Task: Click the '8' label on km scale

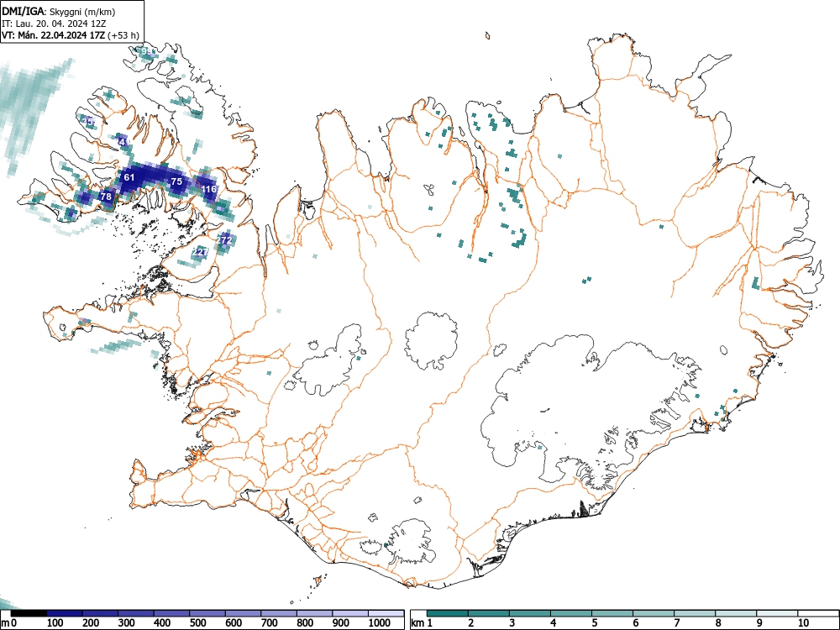Action: [x=718, y=623]
